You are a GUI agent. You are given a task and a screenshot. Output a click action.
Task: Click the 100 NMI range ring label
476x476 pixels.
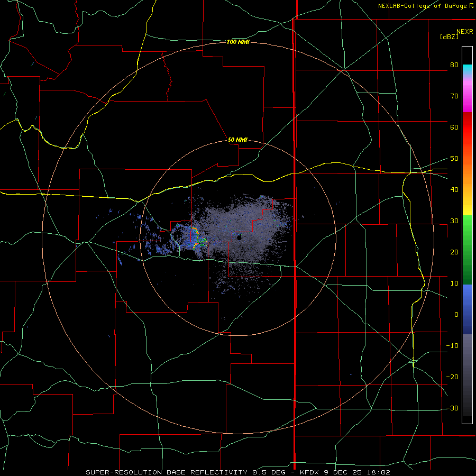pos(238,42)
